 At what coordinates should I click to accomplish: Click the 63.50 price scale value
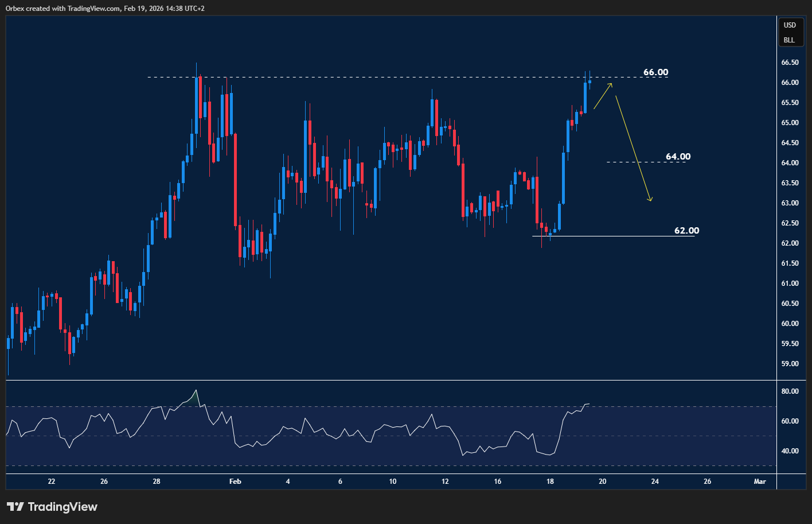click(x=790, y=183)
